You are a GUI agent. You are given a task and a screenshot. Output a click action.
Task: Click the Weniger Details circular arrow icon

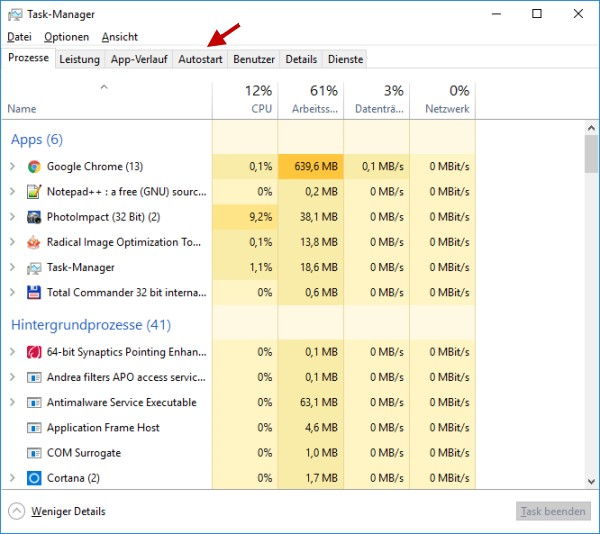(16, 511)
